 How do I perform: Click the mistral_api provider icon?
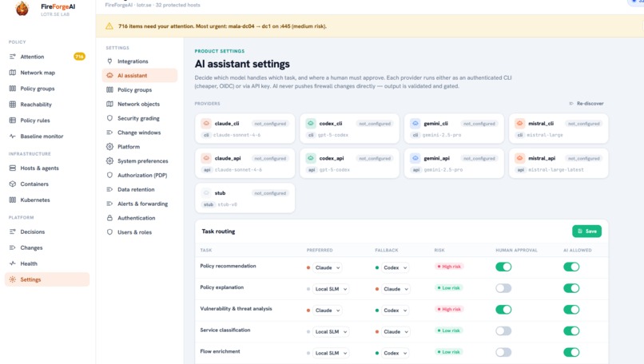click(x=520, y=158)
